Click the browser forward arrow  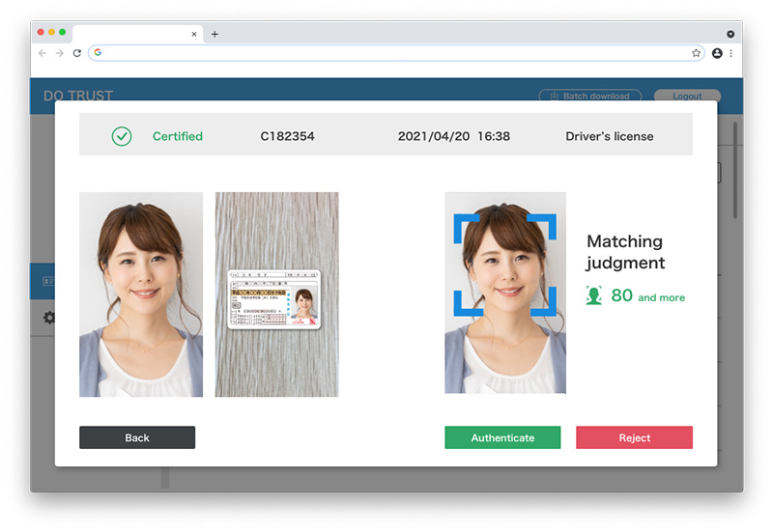(x=60, y=53)
